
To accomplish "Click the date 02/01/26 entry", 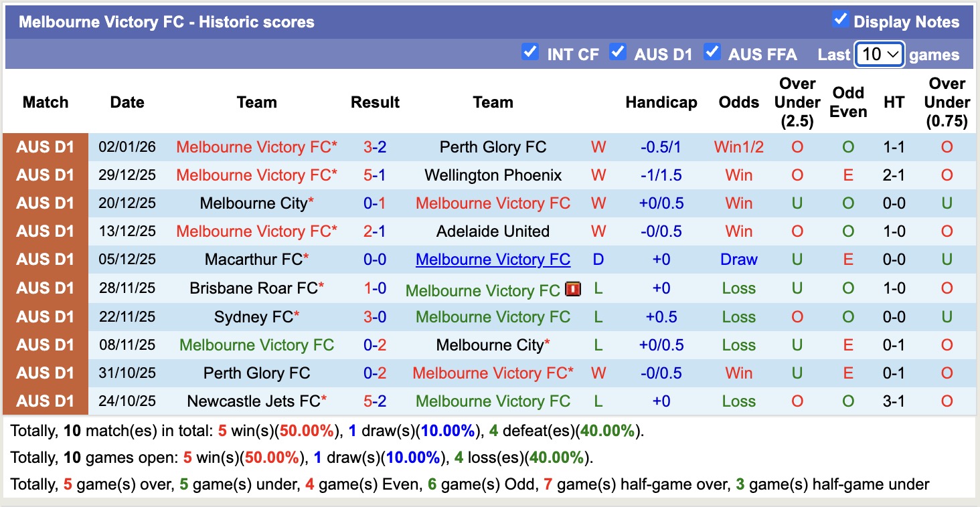I will (x=127, y=147).
